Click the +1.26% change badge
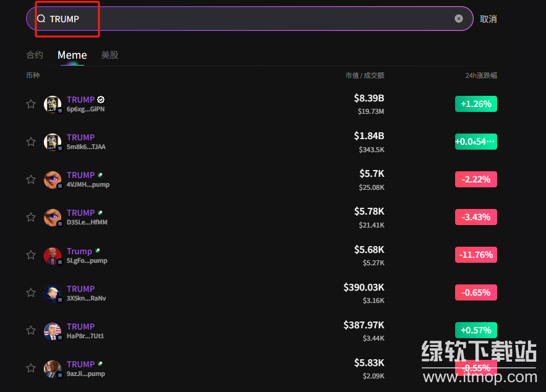The width and height of the screenshot is (546, 392). tap(476, 104)
